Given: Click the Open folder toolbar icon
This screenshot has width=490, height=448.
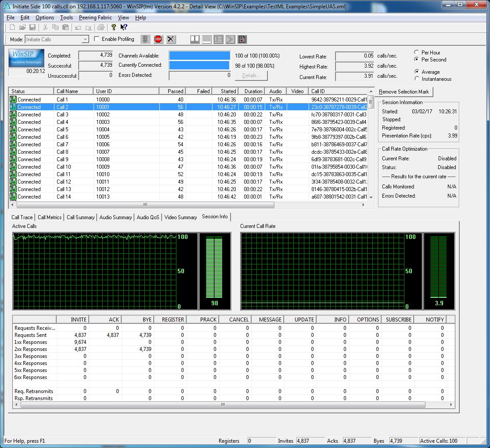Looking at the screenshot, I should 22,28.
